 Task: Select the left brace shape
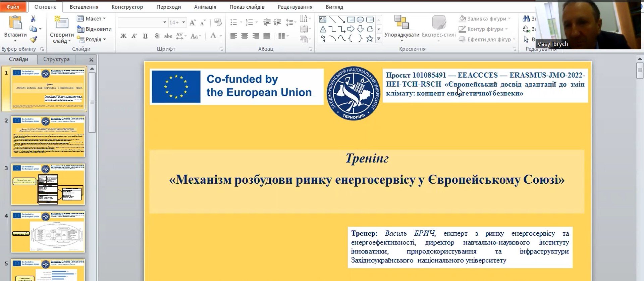coord(351,39)
